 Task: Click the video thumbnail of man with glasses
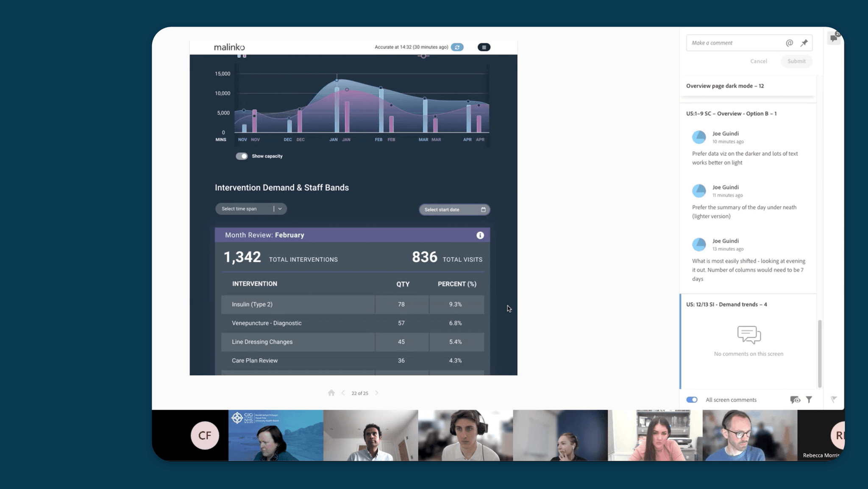[750, 435]
